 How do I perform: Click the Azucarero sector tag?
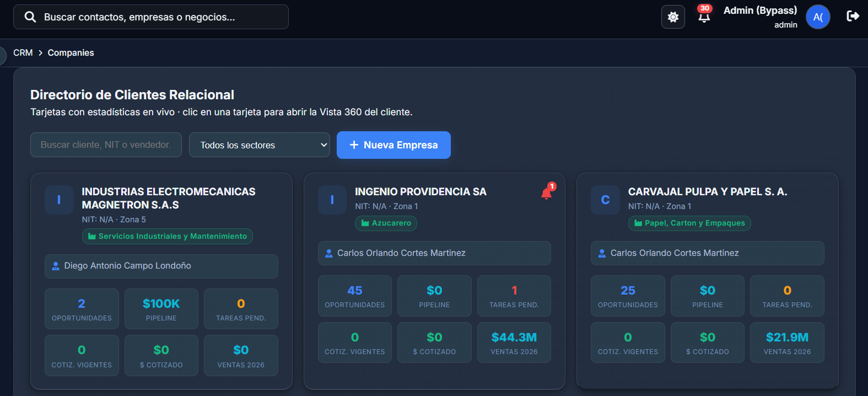pos(386,223)
